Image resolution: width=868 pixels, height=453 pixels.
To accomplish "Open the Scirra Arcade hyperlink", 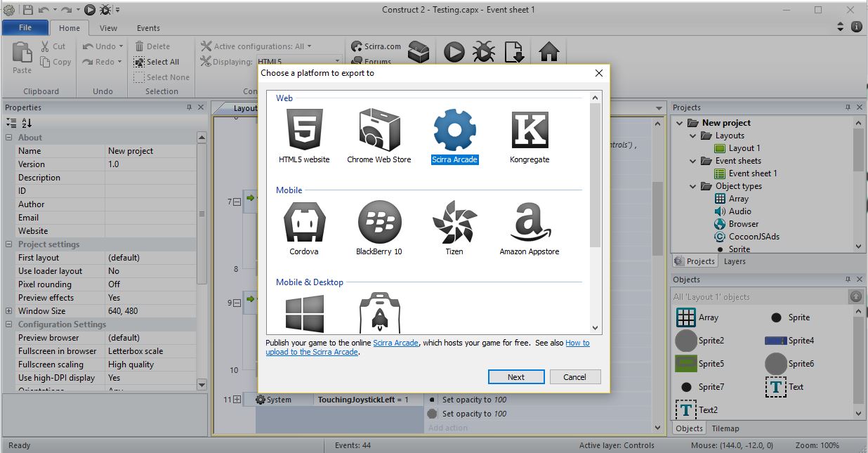I will 396,343.
